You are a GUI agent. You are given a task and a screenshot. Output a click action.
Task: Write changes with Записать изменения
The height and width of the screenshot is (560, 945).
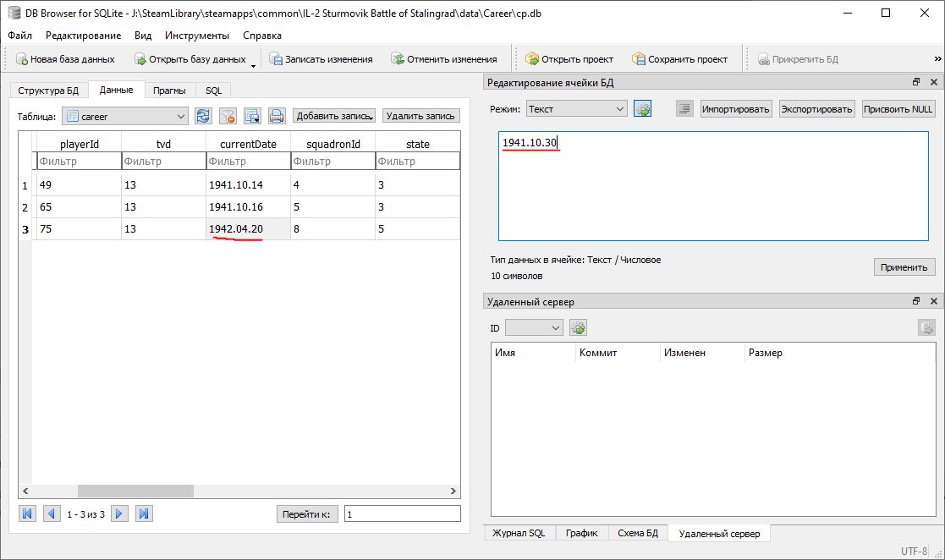coord(321,59)
